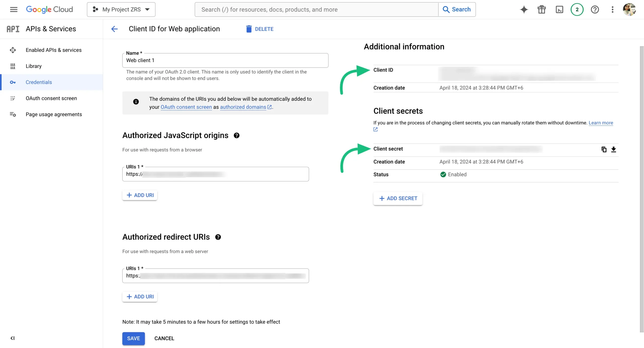Image resolution: width=644 pixels, height=348 pixels.
Task: Open the three-dot settings and utilities menu
Action: tap(612, 10)
